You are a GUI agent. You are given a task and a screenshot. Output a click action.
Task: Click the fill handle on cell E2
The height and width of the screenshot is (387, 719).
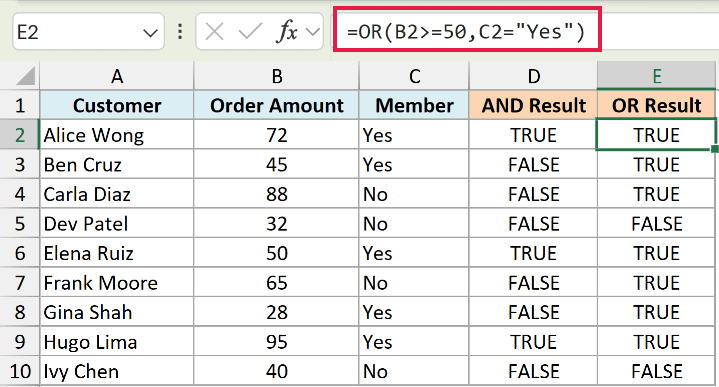(x=715, y=149)
